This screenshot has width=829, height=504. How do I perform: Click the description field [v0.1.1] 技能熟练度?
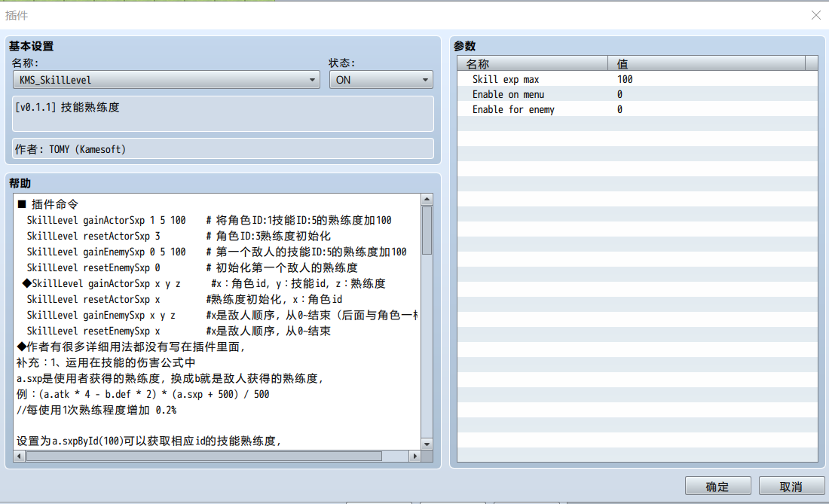pos(222,113)
